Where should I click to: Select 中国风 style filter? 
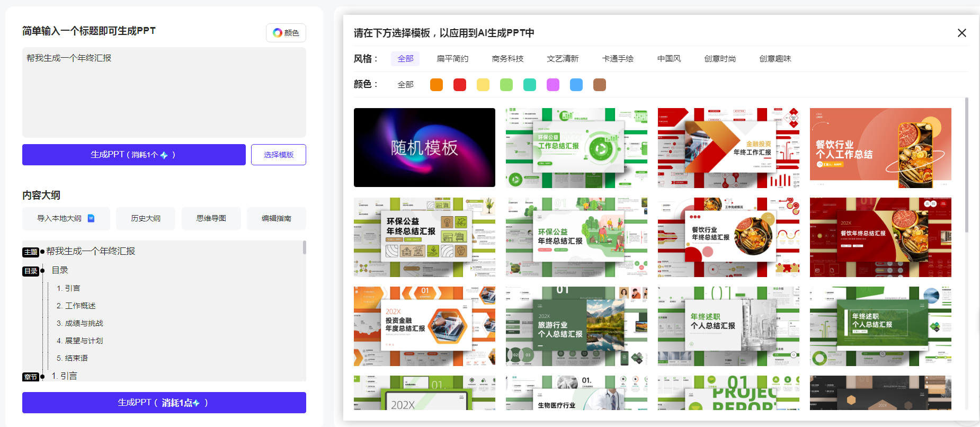tap(669, 59)
